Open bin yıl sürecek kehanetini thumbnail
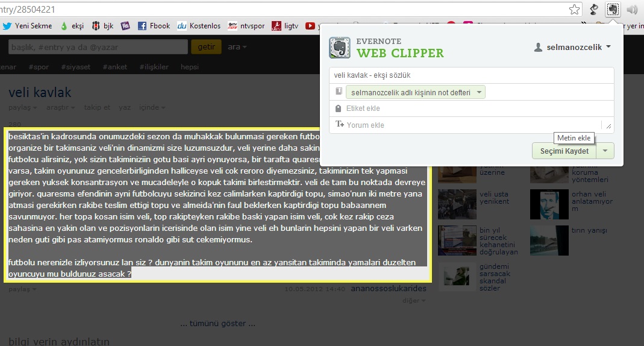Viewport: 644px width, 346px height. 457,241
